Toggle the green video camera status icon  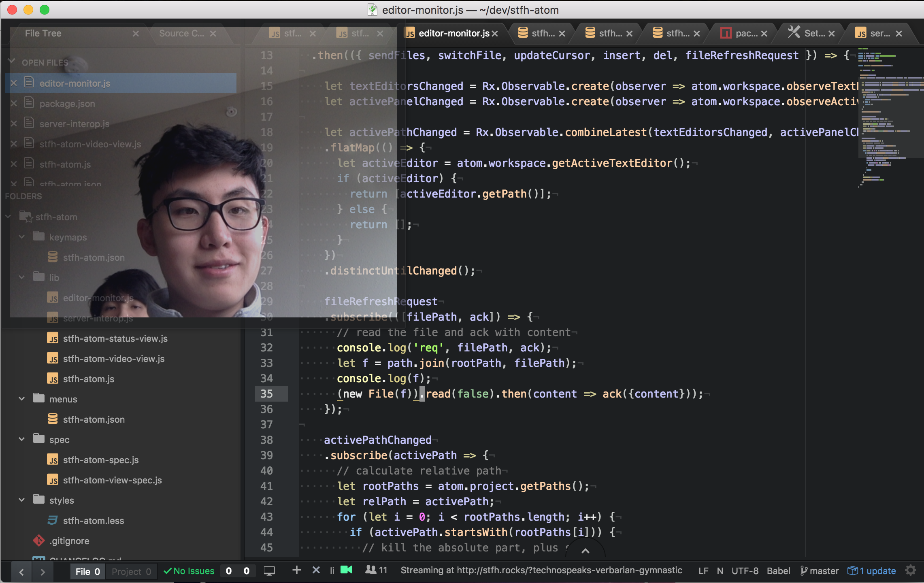[346, 570]
